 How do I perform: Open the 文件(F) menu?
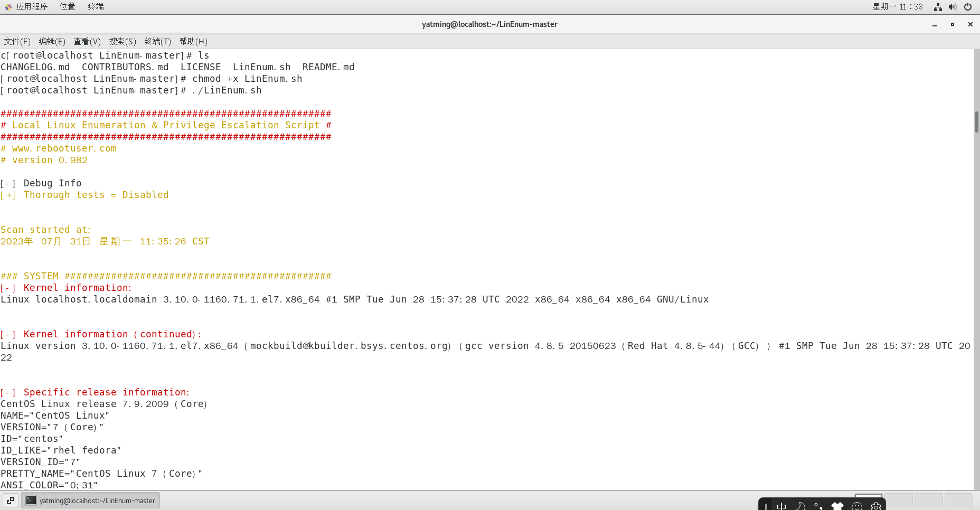(x=17, y=41)
